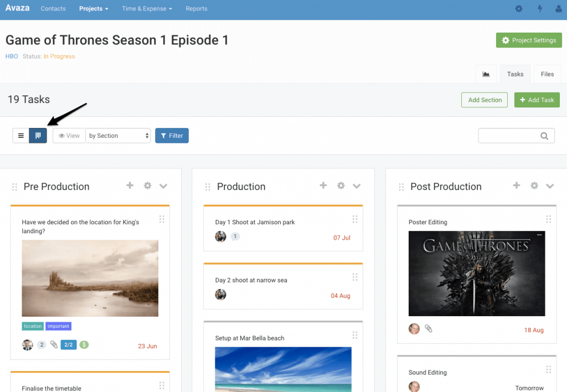Click attachment paperclip on King's landing card

coord(54,344)
